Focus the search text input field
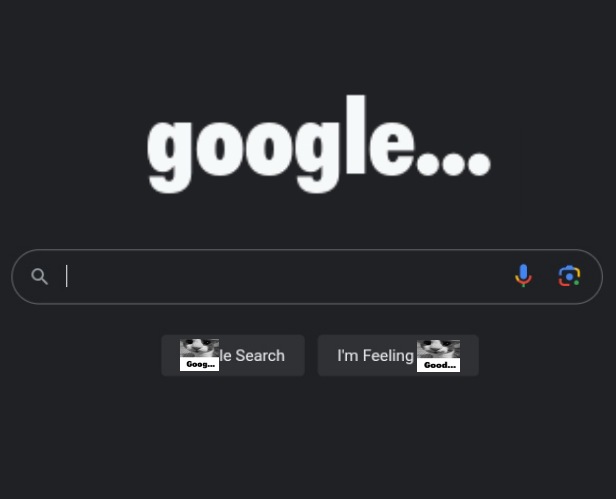The width and height of the screenshot is (616, 499). [x=287, y=276]
